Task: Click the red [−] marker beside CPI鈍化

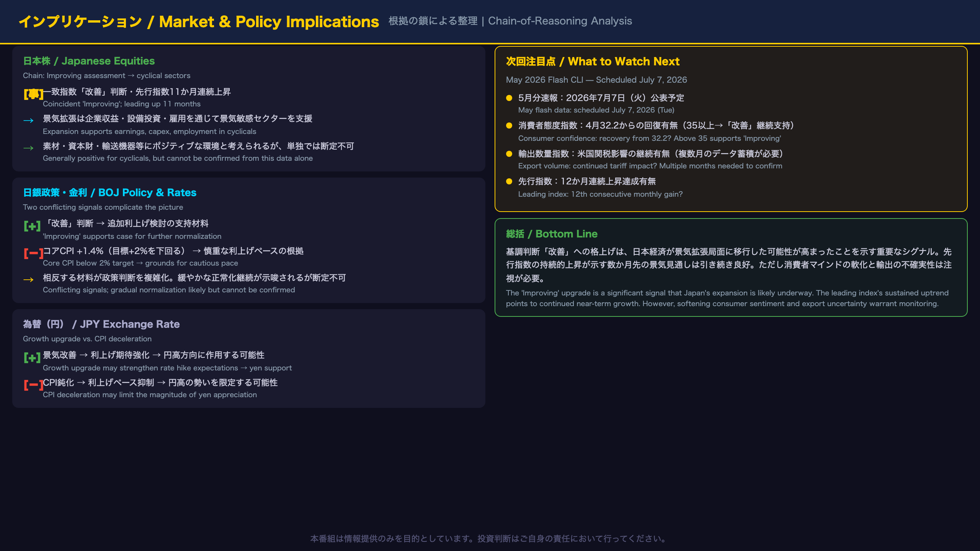Action: [33, 385]
